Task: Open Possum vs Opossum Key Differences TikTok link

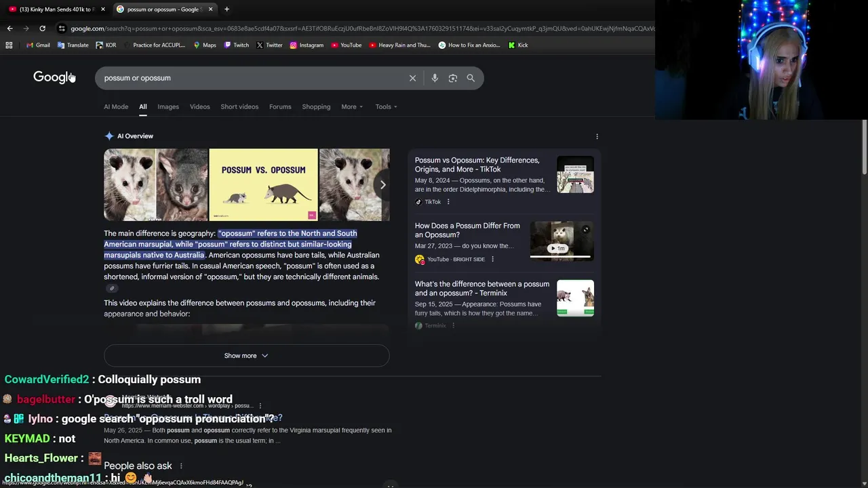Action: click(477, 165)
